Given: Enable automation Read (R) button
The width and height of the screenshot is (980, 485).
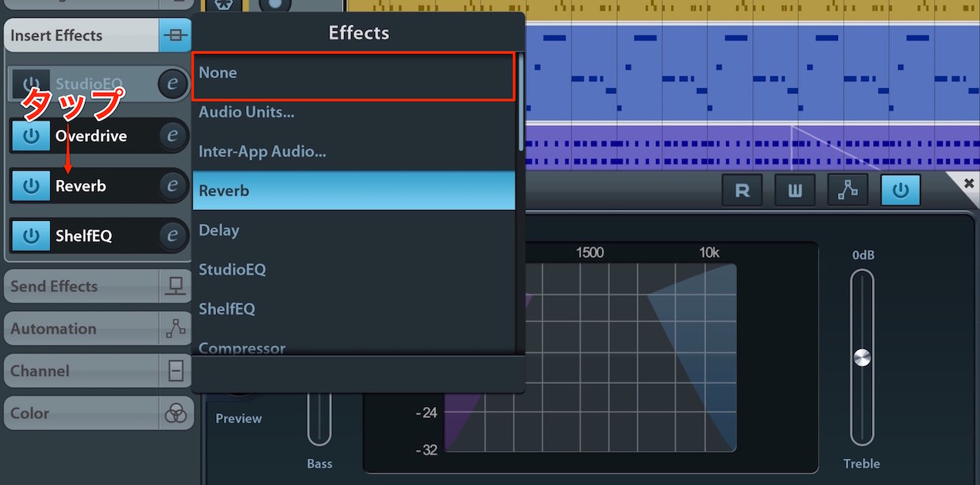Looking at the screenshot, I should (x=742, y=191).
